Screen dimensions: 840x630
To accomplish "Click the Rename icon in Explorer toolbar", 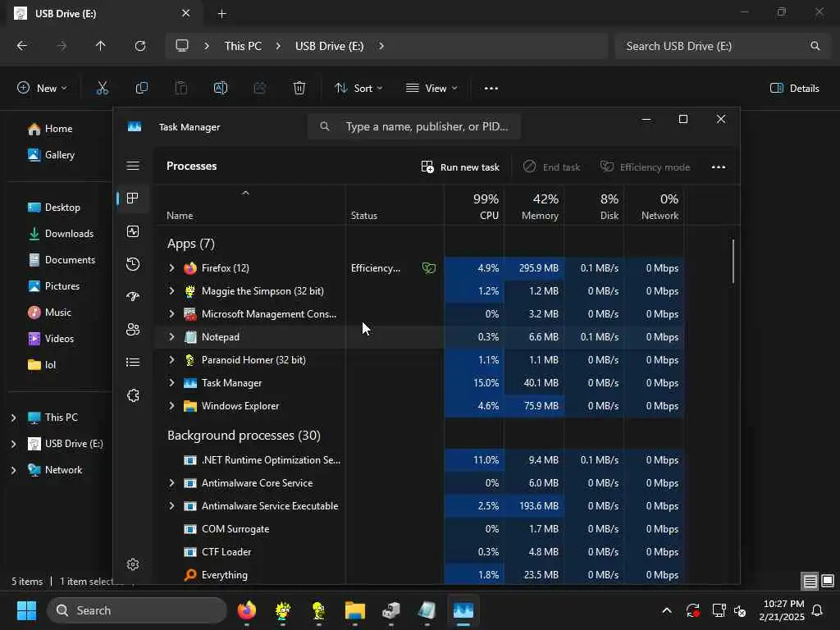I will [x=221, y=88].
